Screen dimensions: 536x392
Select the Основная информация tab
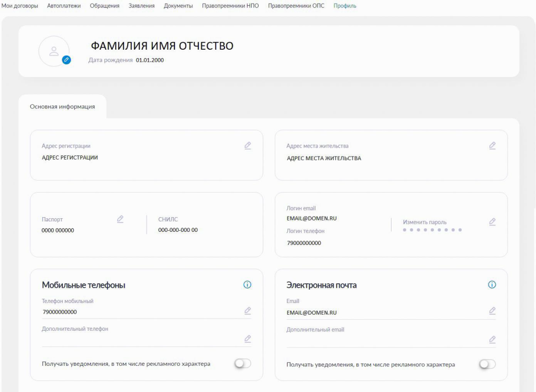(62, 107)
